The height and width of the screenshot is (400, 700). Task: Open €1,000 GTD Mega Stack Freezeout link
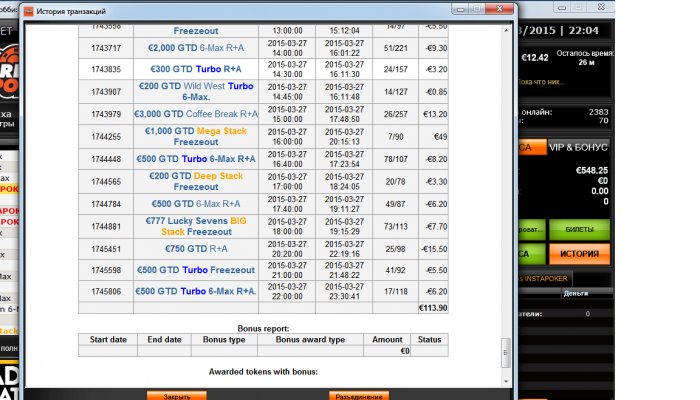196,137
